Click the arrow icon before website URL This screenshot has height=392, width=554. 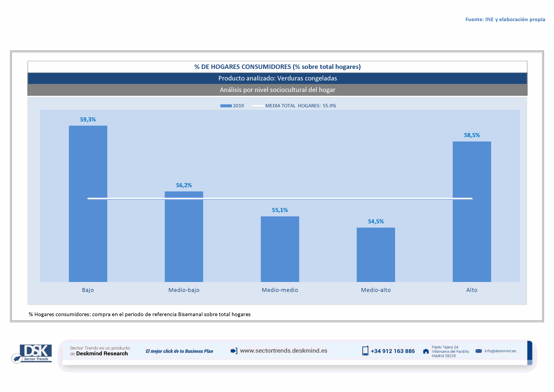click(x=234, y=351)
